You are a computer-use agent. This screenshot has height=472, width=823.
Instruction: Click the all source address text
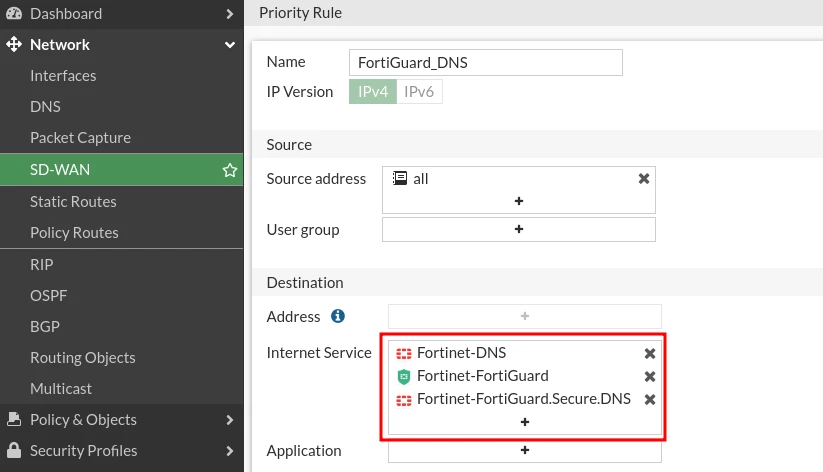pos(420,179)
